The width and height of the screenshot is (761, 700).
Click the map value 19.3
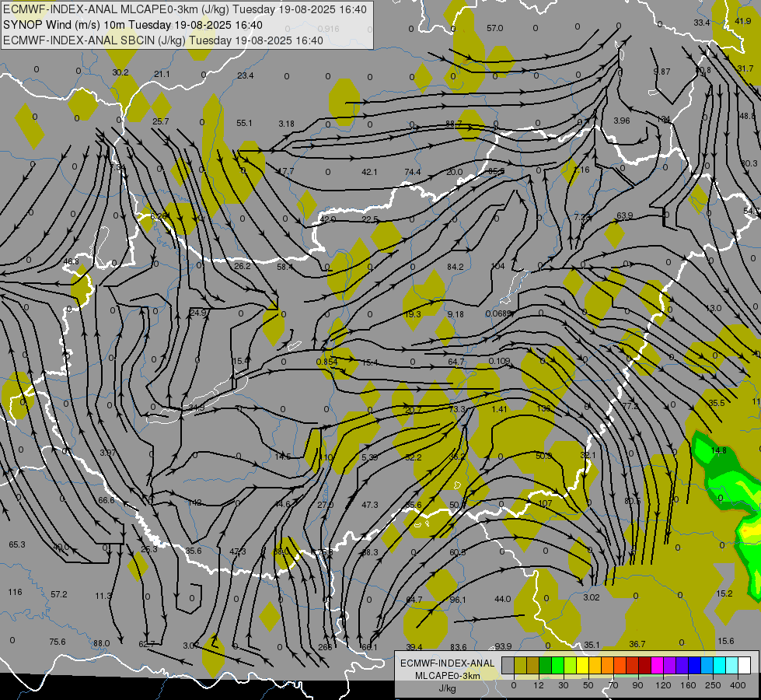click(413, 314)
